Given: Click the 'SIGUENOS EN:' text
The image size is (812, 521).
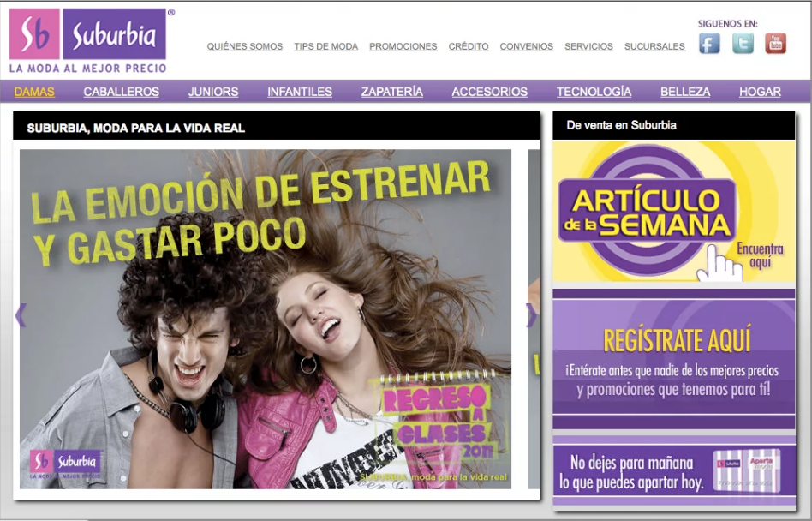Looking at the screenshot, I should pyautogui.click(x=727, y=24).
